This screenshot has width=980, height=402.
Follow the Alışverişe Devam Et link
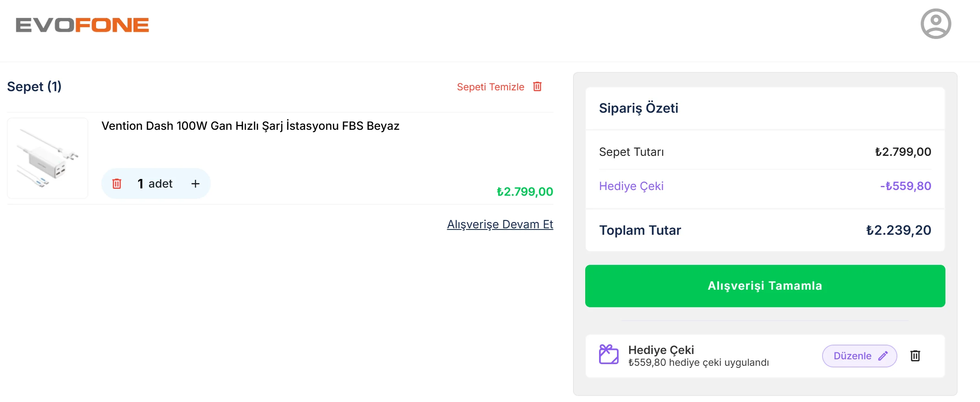(x=500, y=224)
